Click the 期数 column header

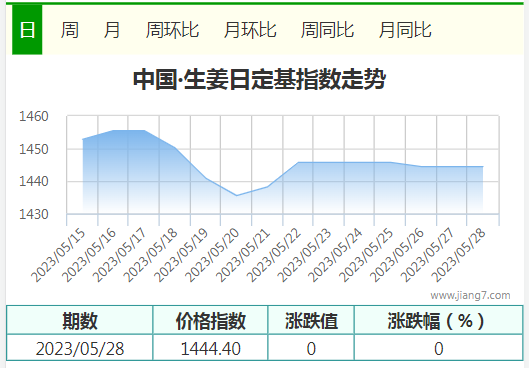point(80,320)
